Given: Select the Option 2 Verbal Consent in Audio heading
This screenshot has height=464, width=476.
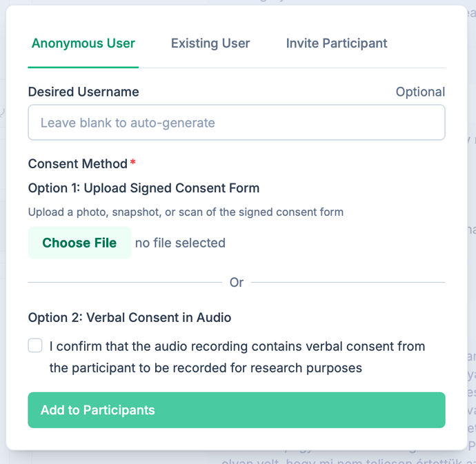Looking at the screenshot, I should click(130, 318).
